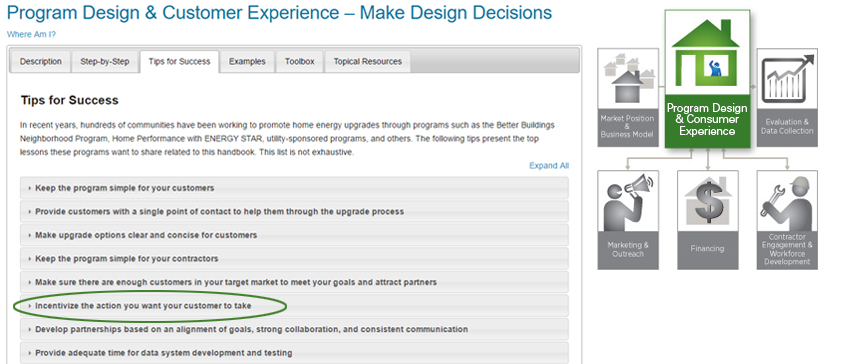
Task: Click the Market Position & Business Model houses icon
Action: click(628, 77)
